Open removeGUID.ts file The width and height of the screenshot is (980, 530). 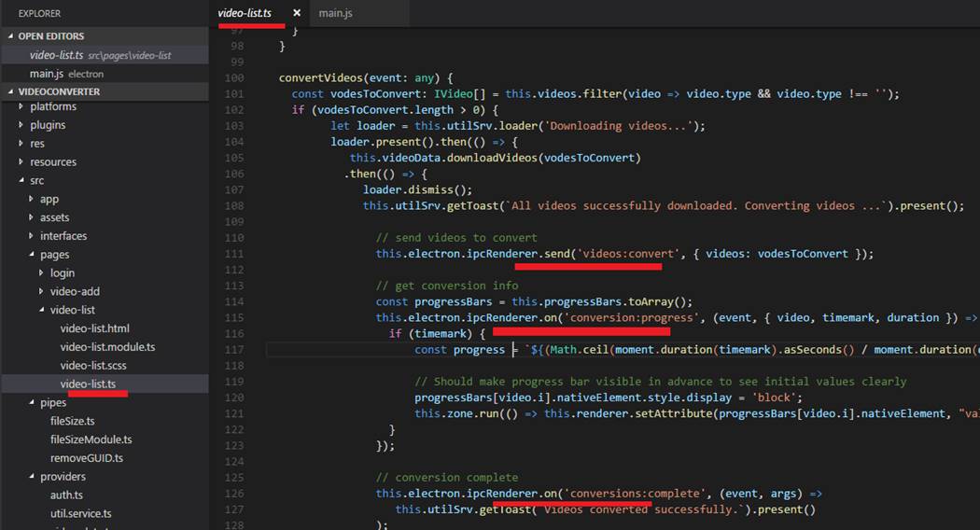(x=86, y=458)
